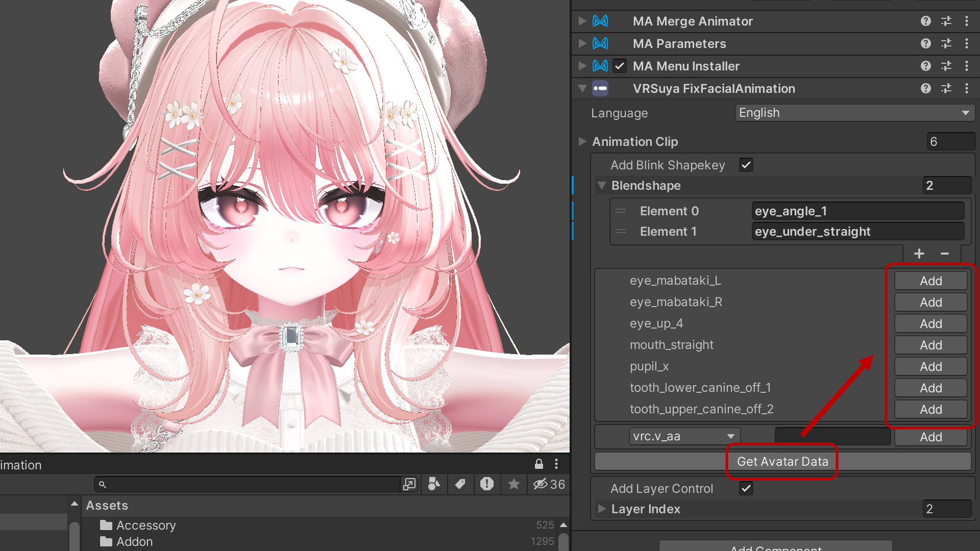Open presets for MA Merge Animator

[x=946, y=21]
